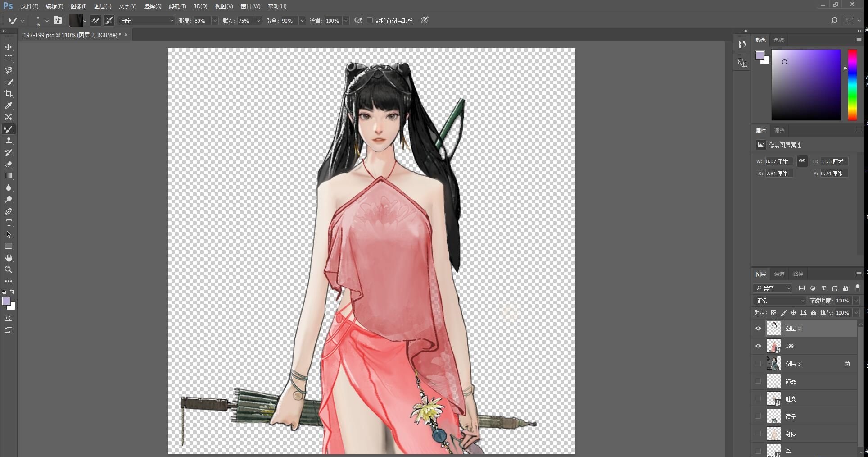Image resolution: width=868 pixels, height=457 pixels.
Task: Check the 对所有图层取样 checkbox
Action: (x=370, y=20)
